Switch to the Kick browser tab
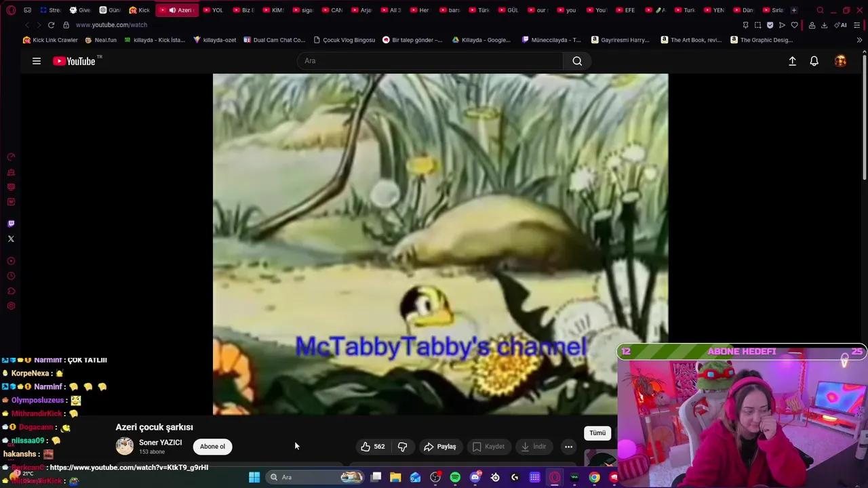 (x=139, y=10)
